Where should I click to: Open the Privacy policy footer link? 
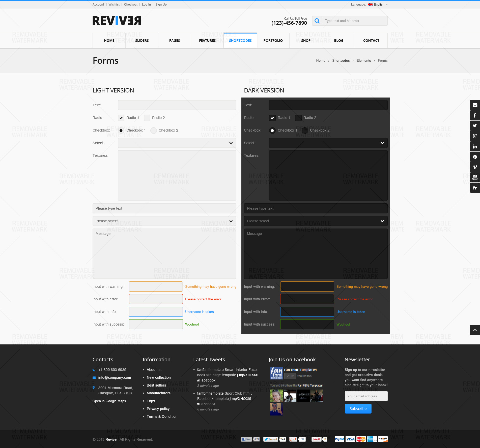tap(158, 409)
